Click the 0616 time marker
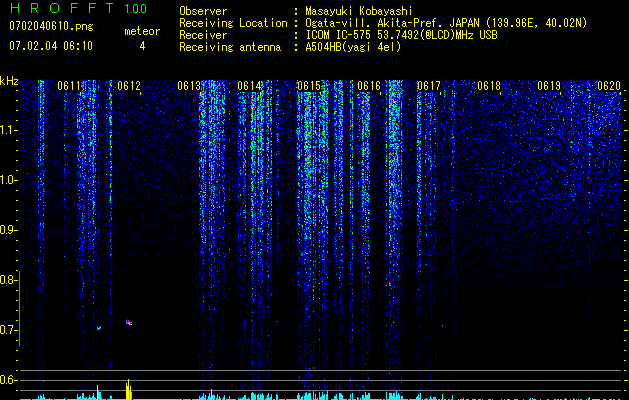 click(x=369, y=86)
